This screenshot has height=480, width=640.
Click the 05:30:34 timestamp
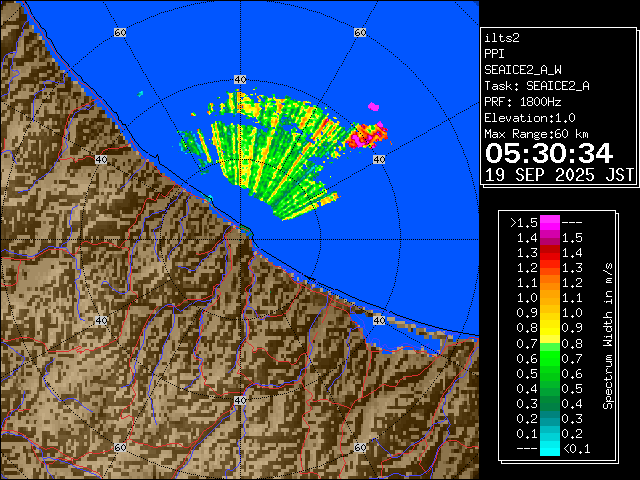(x=548, y=153)
